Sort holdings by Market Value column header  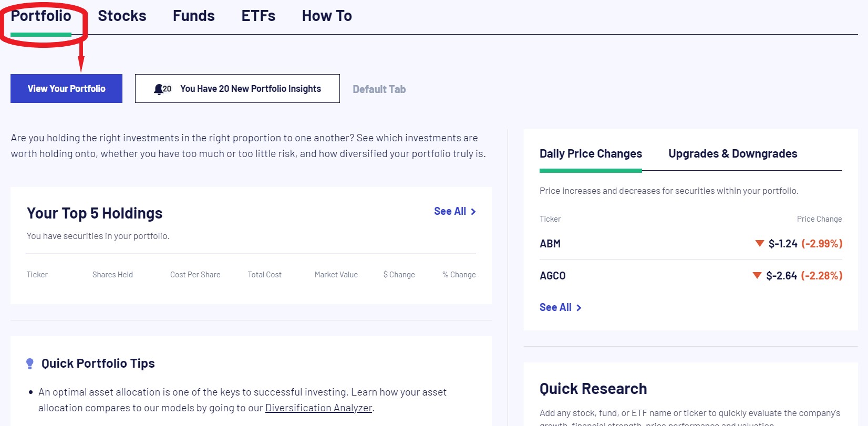click(336, 275)
